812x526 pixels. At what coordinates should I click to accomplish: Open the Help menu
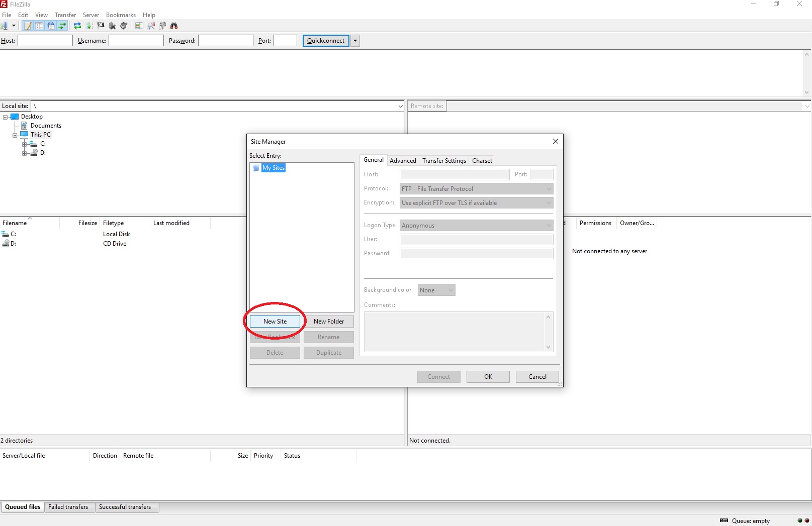[x=149, y=15]
